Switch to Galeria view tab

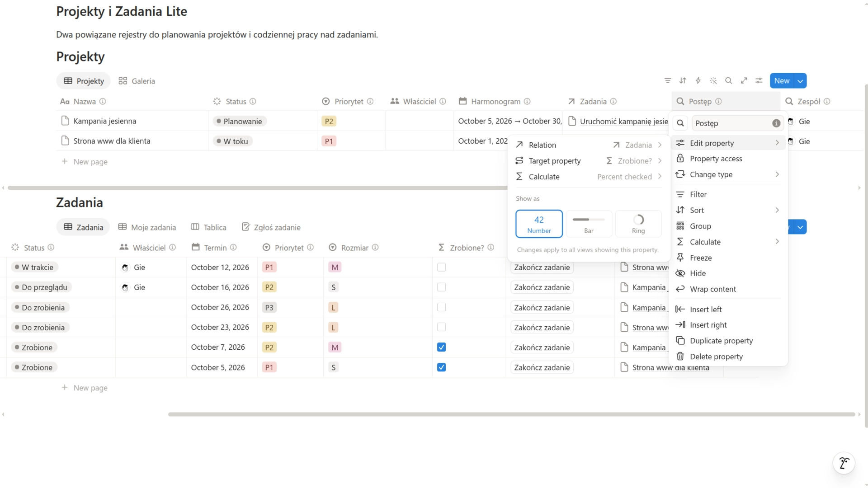(x=137, y=81)
